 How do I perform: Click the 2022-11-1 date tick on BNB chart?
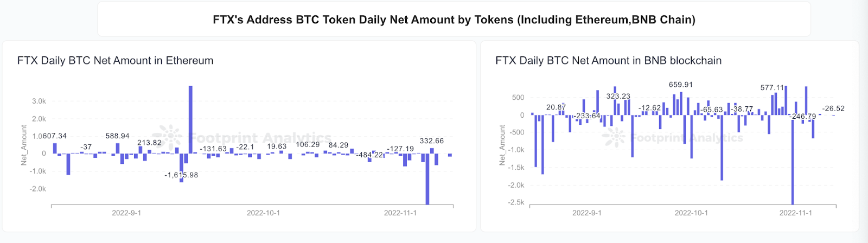click(x=795, y=213)
